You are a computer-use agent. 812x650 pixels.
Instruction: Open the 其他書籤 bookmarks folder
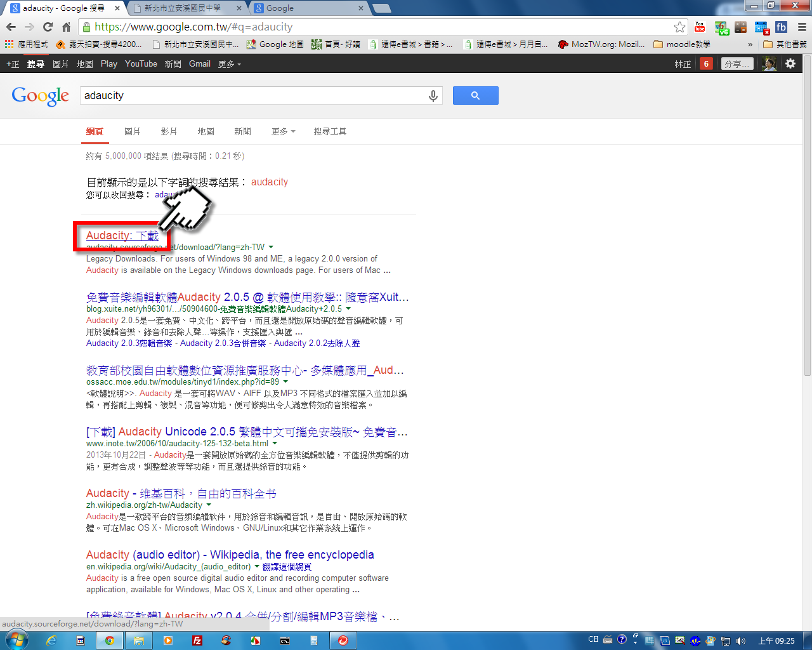tap(785, 44)
